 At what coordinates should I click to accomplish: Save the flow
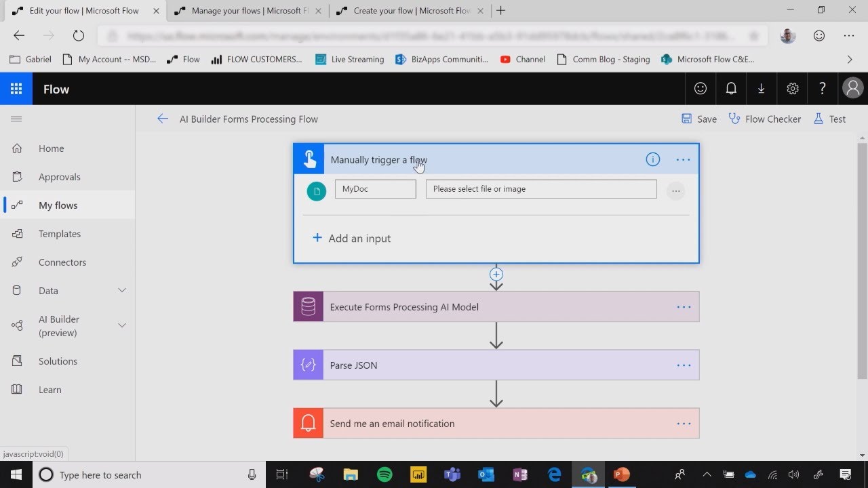point(699,119)
